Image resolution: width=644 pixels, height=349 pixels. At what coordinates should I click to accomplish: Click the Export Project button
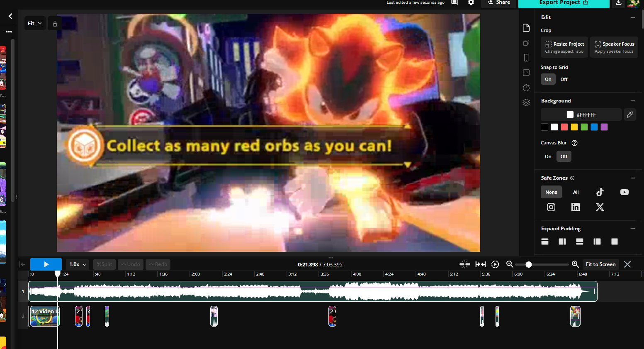pos(563,3)
